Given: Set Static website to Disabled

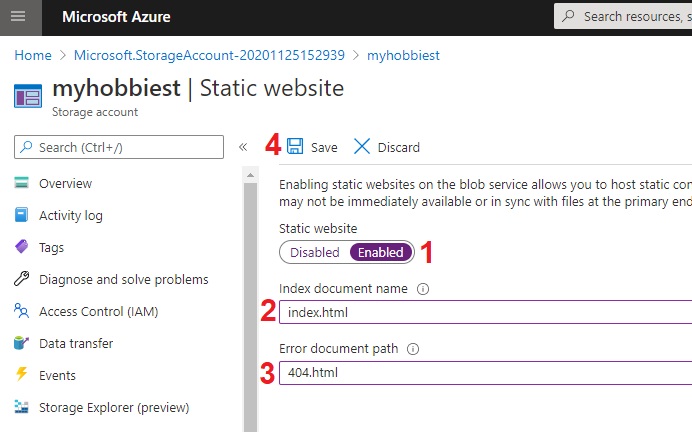Looking at the screenshot, I should coord(315,252).
